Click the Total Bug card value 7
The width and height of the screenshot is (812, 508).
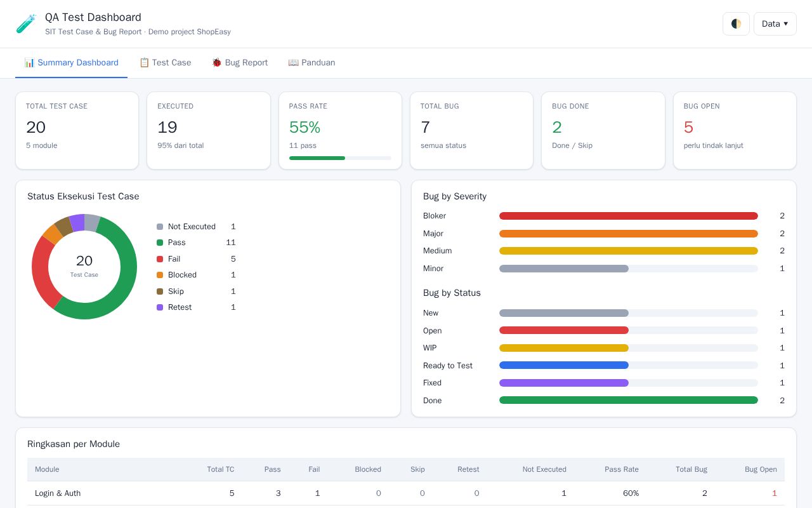click(425, 127)
